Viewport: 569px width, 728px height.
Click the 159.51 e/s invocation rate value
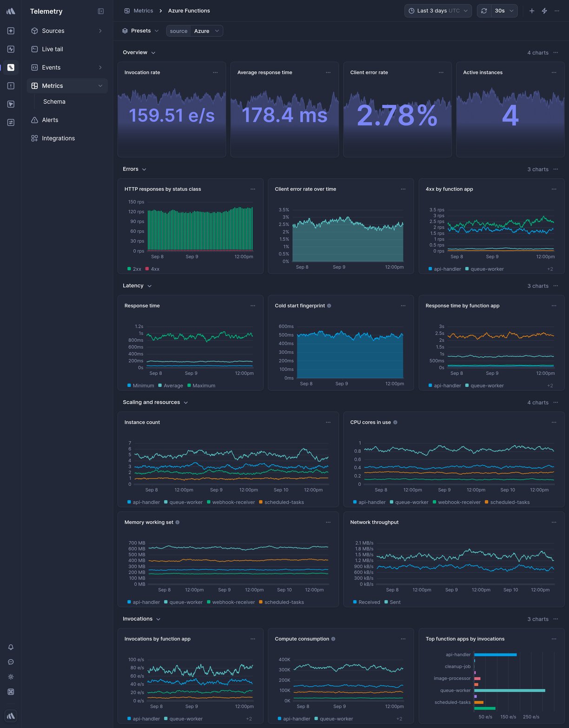pyautogui.click(x=172, y=115)
